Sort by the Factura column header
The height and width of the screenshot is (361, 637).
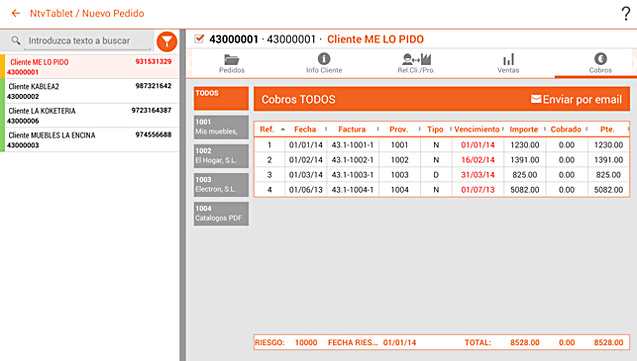(352, 129)
